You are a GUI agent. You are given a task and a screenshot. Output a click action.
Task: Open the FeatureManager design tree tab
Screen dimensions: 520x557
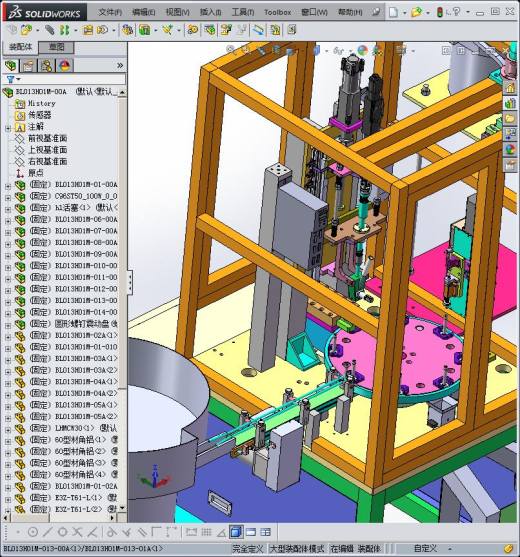coord(11,66)
